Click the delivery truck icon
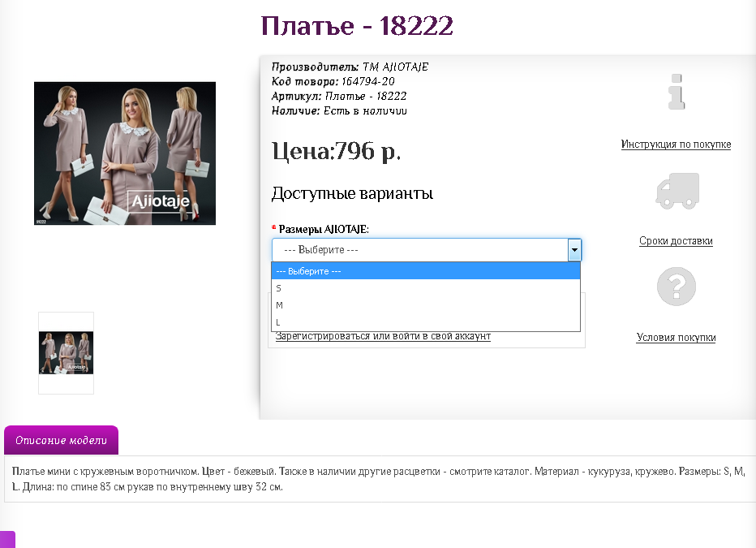756x548 pixels. pyautogui.click(x=677, y=191)
